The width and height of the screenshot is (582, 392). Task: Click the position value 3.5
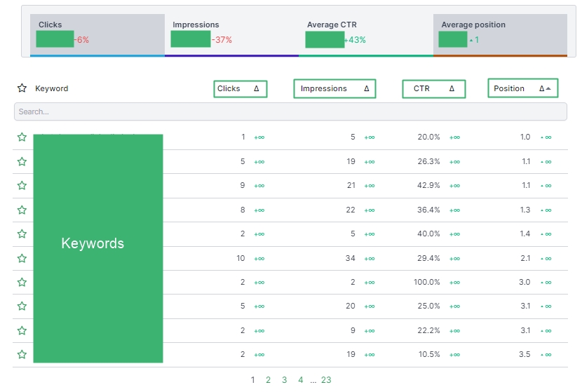(x=525, y=354)
